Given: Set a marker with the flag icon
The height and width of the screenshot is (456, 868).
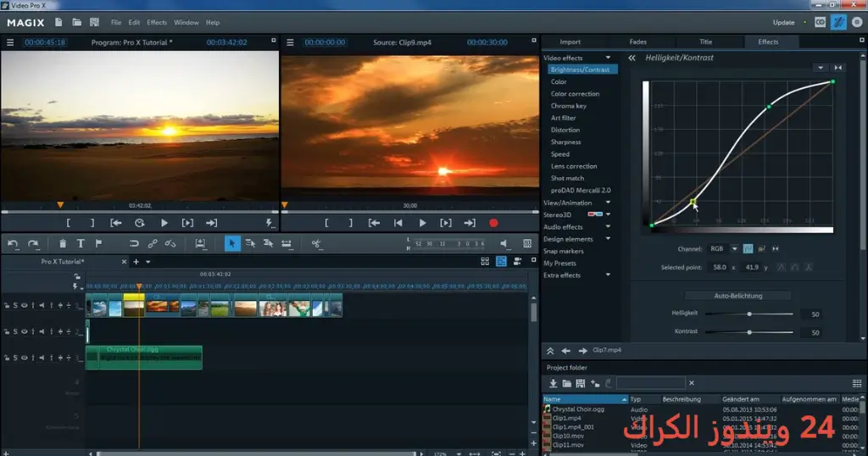Looking at the screenshot, I should 98,243.
